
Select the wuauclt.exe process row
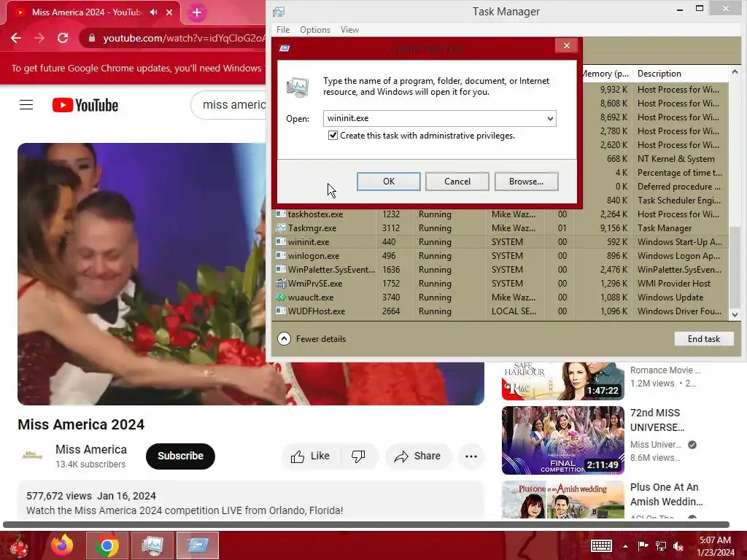click(500, 297)
